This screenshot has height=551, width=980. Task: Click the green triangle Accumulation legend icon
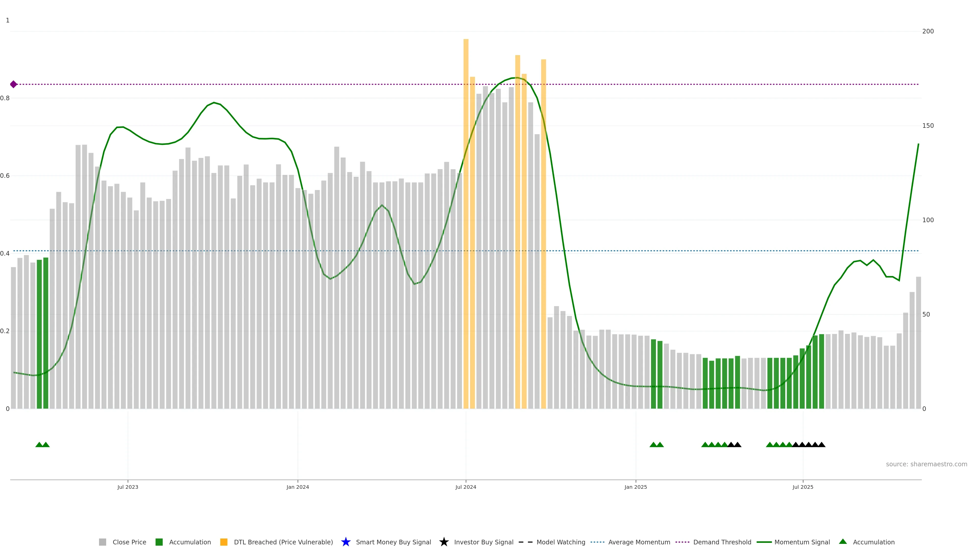(843, 542)
